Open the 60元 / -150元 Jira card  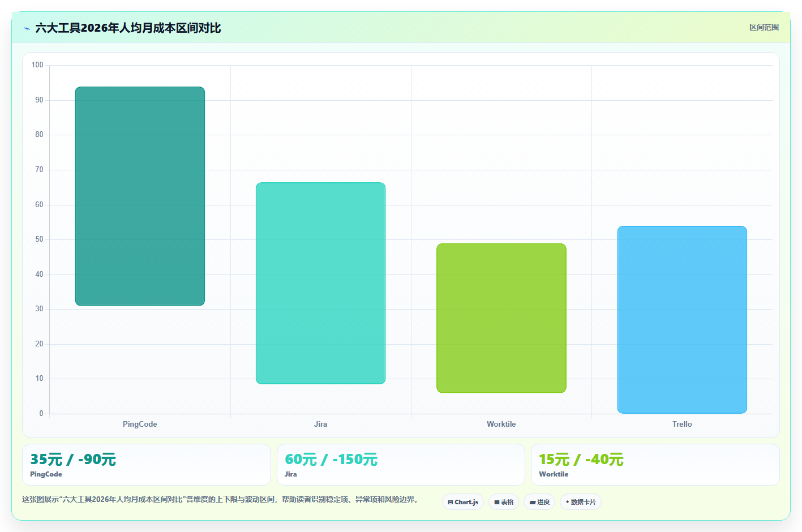pyautogui.click(x=401, y=465)
